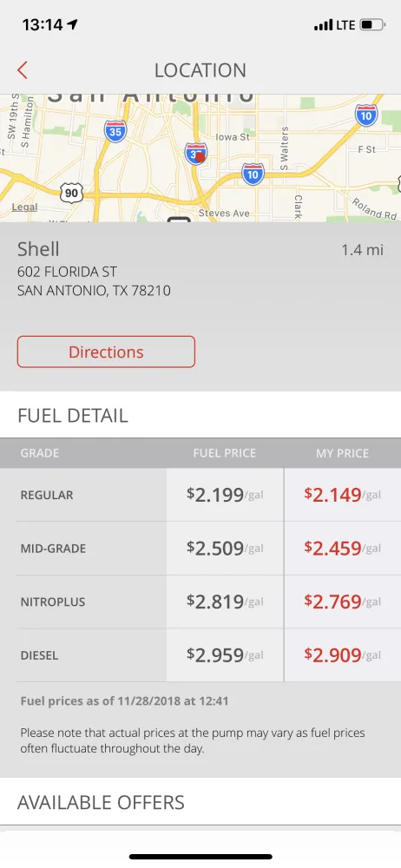
Task: Tap the cellular signal bars icon
Action: click(323, 25)
